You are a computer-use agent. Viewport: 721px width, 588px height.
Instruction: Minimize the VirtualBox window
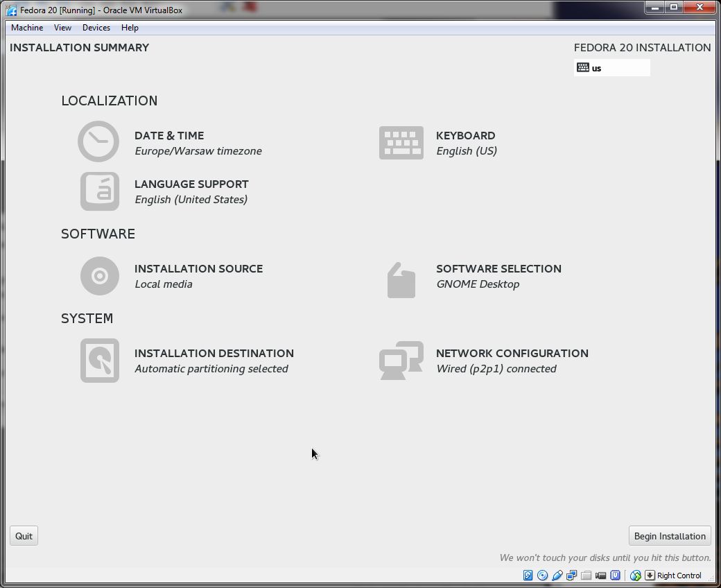[654, 8]
